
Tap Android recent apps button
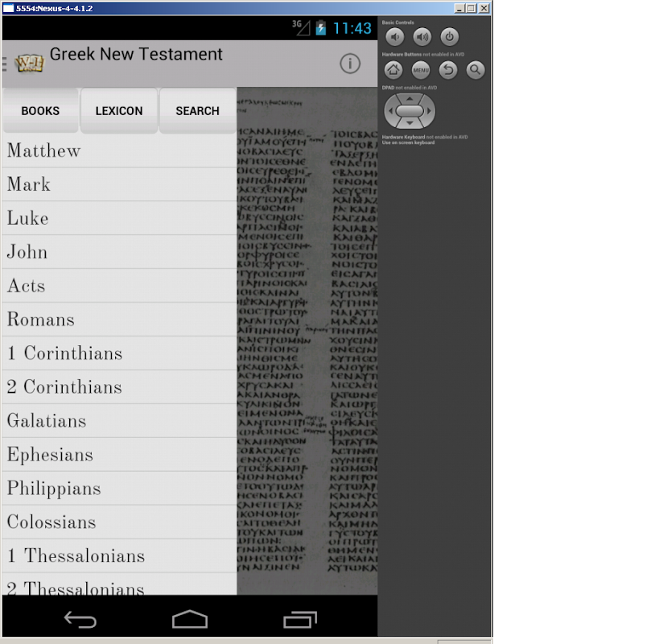coord(300,619)
